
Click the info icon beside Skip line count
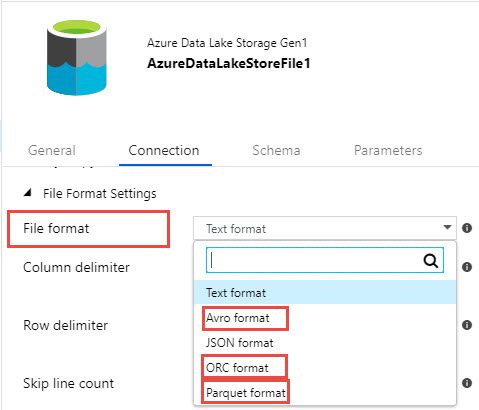click(x=467, y=383)
